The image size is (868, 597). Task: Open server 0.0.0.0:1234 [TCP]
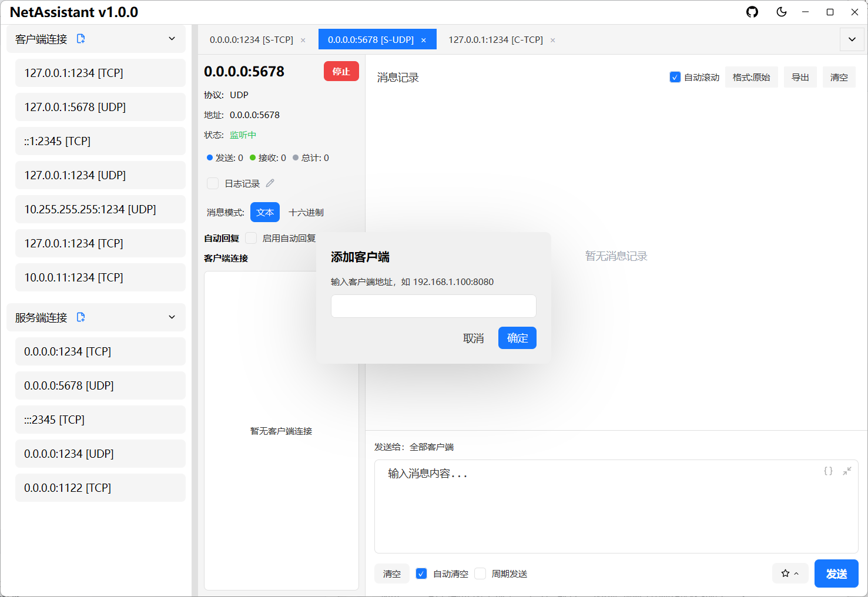coord(100,351)
